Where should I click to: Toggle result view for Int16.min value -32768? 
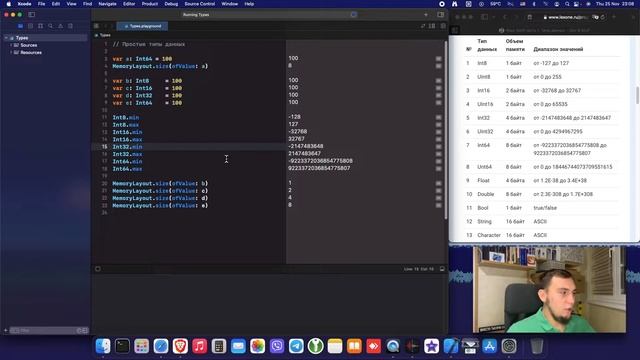(x=438, y=132)
